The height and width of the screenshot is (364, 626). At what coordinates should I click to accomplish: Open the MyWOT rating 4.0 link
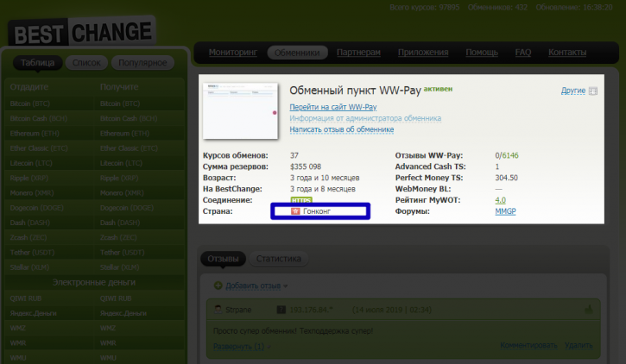500,200
